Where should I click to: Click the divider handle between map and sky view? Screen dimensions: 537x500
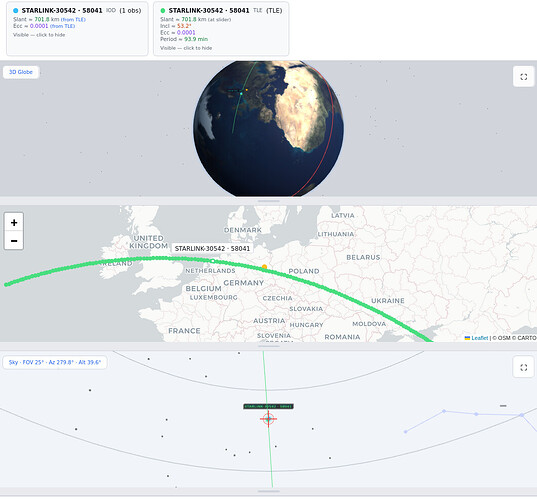pos(268,346)
